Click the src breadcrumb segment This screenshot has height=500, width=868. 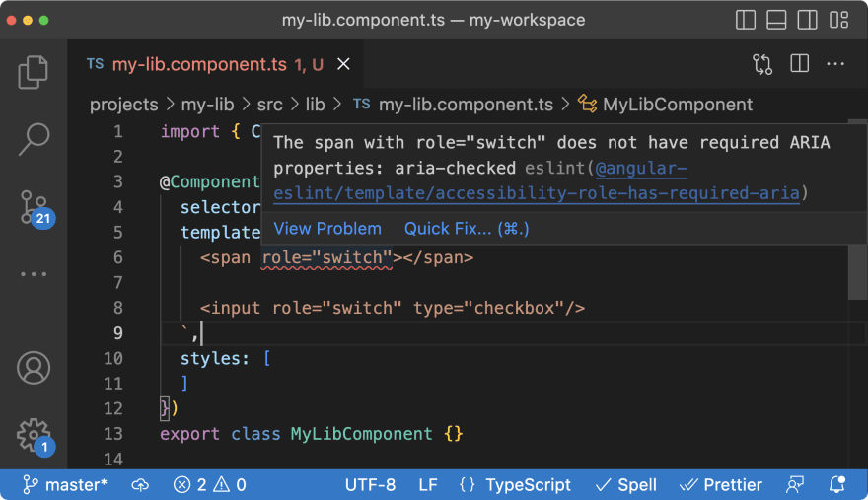pos(269,105)
